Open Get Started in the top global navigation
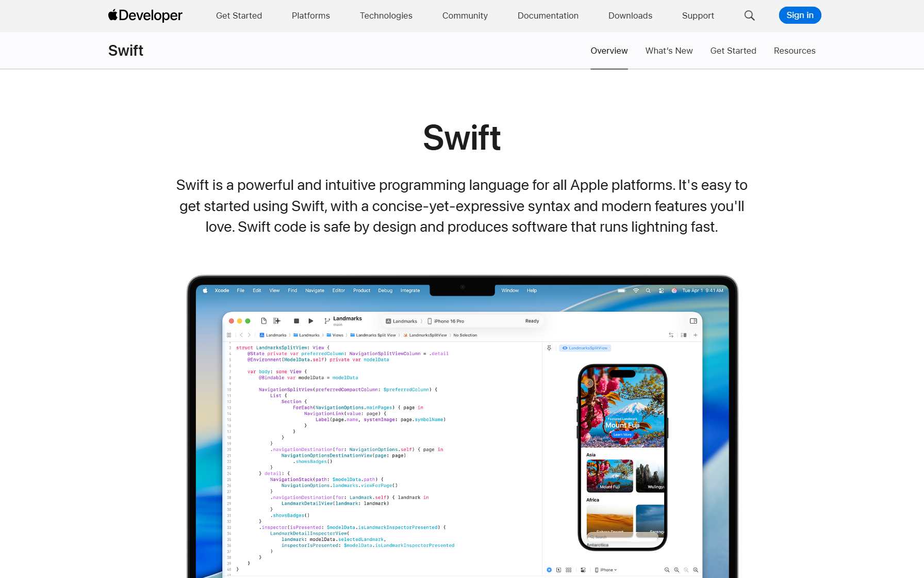The image size is (924, 578). tap(239, 15)
